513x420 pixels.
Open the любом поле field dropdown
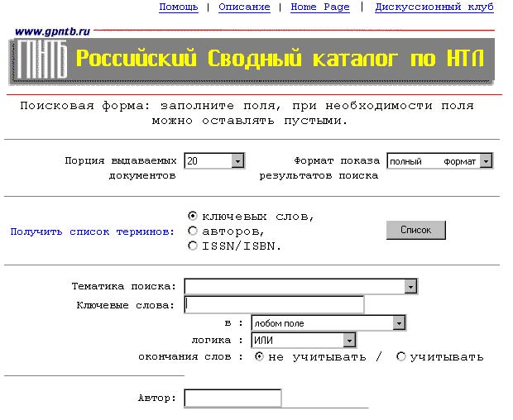coord(328,323)
